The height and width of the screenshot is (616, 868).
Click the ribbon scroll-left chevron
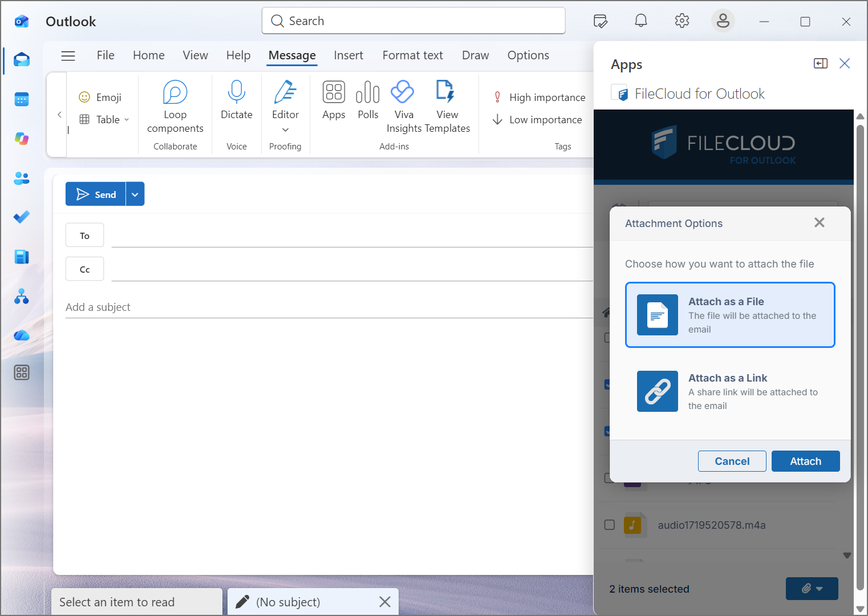pyautogui.click(x=59, y=115)
